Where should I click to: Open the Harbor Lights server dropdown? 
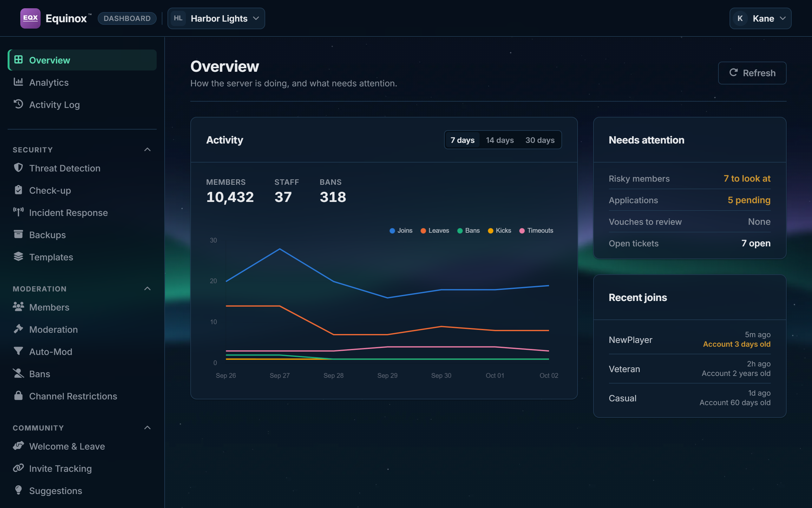(216, 18)
